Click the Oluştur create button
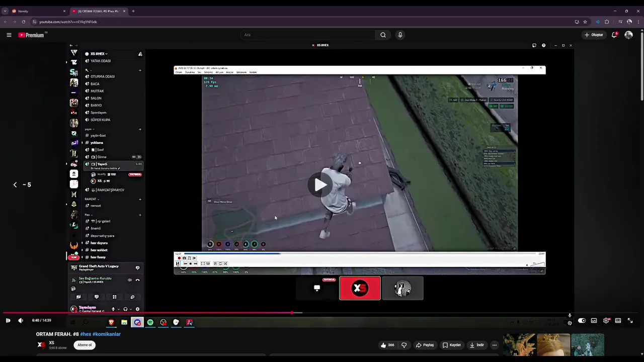This screenshot has height=362, width=644. (x=594, y=35)
